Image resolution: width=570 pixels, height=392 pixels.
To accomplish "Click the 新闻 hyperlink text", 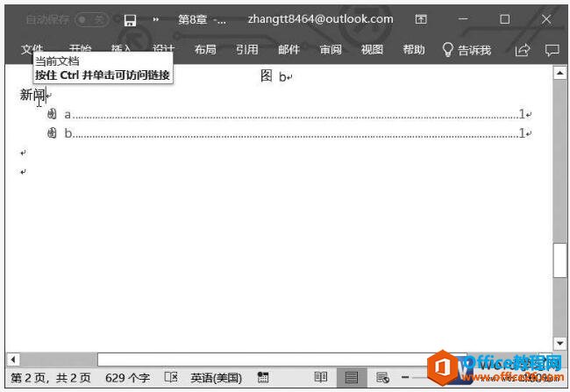I will pyautogui.click(x=32, y=95).
